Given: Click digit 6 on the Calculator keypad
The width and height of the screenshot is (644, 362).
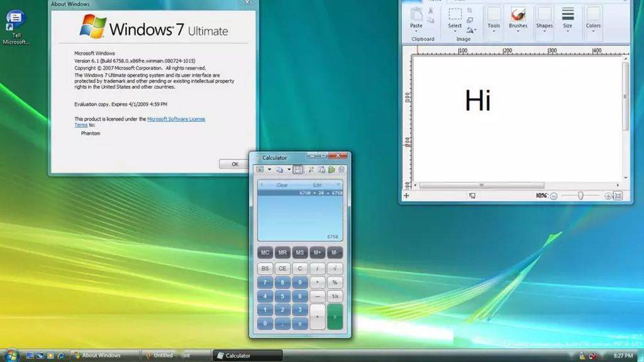Looking at the screenshot, I should 300,296.
